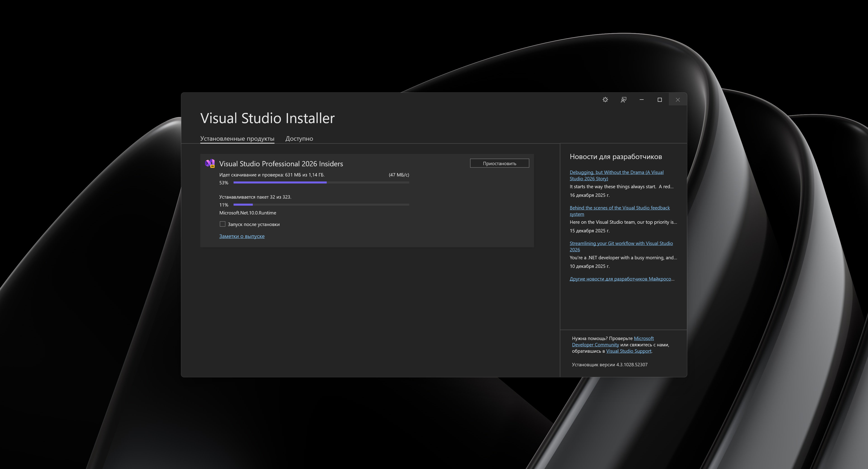868x469 pixels.
Task: Open the Visual Studio Support link
Action: [x=628, y=351]
